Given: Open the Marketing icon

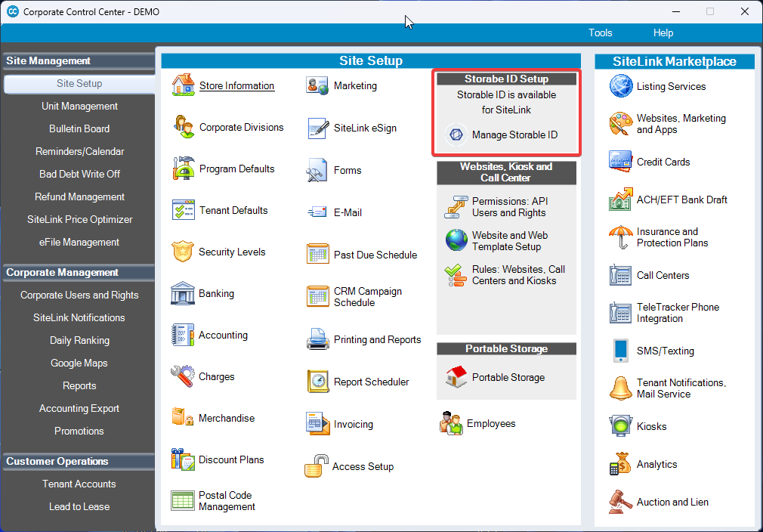Looking at the screenshot, I should (317, 85).
